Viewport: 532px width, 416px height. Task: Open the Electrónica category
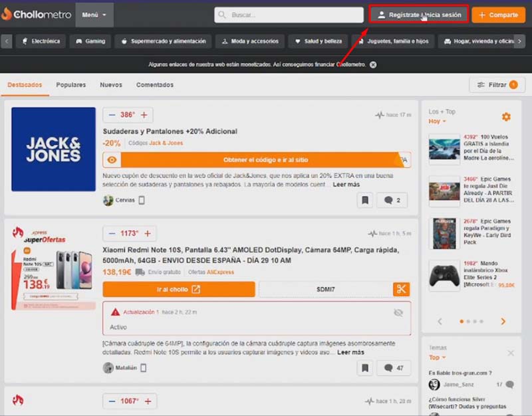pyautogui.click(x=41, y=41)
